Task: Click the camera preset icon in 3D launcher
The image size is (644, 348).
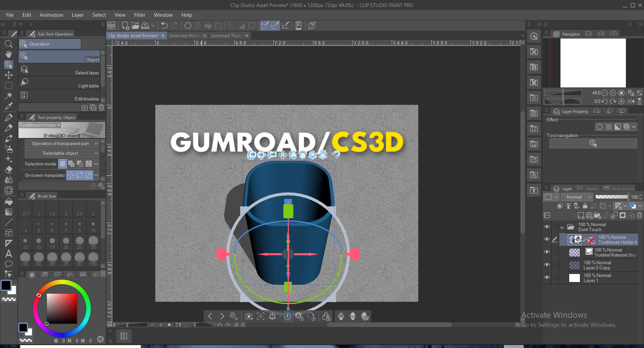Action: point(249,316)
